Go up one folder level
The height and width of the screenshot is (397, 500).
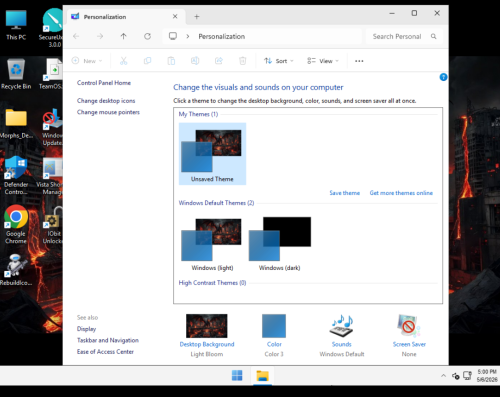click(124, 36)
